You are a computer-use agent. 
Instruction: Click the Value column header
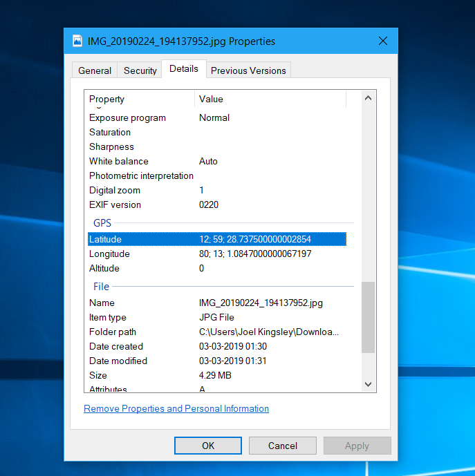pyautogui.click(x=270, y=99)
